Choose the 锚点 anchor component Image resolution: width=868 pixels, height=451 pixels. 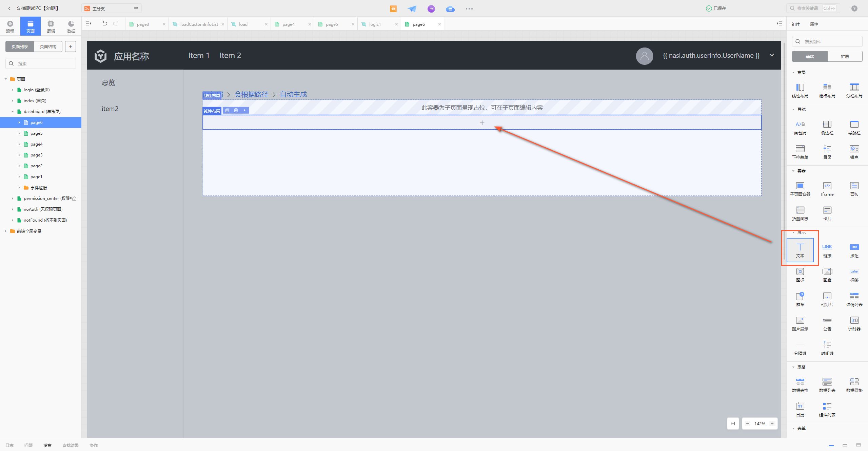click(854, 152)
